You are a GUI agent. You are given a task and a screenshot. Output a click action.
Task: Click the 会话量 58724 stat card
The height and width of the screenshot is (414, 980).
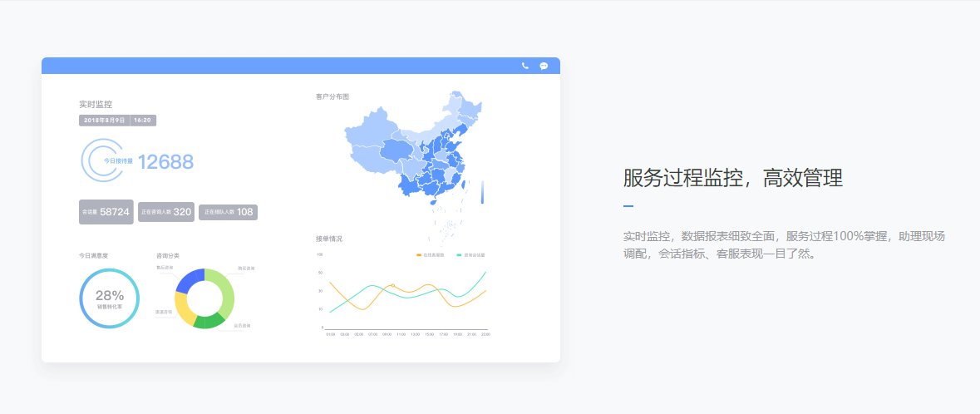pos(106,212)
